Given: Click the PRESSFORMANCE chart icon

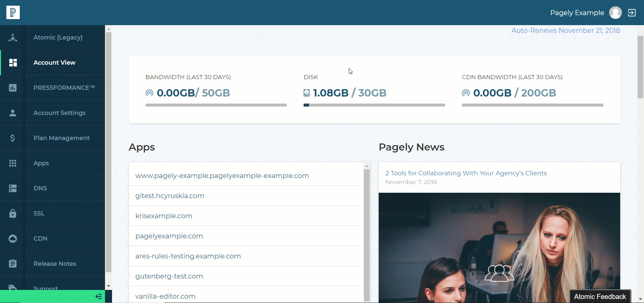Looking at the screenshot, I should (13, 88).
